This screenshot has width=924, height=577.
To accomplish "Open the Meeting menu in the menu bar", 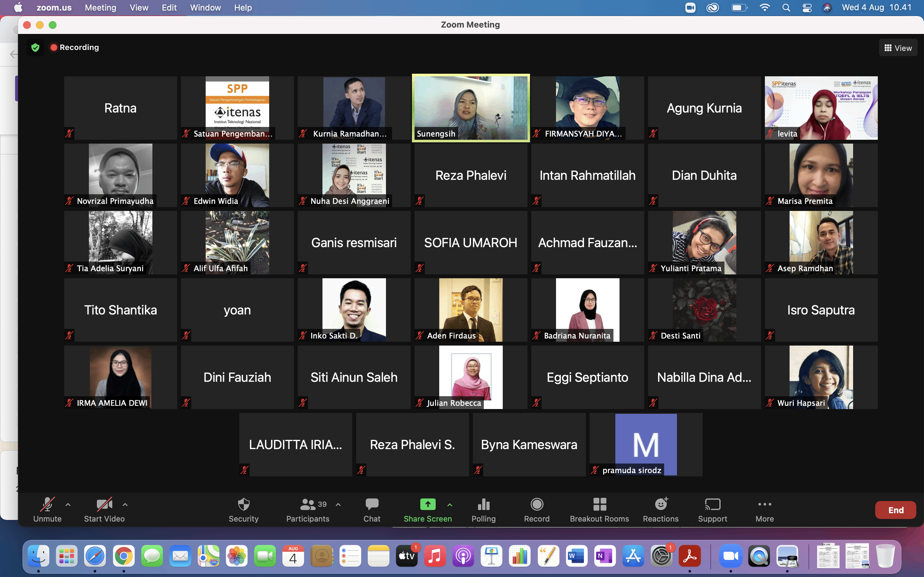I will pos(100,8).
